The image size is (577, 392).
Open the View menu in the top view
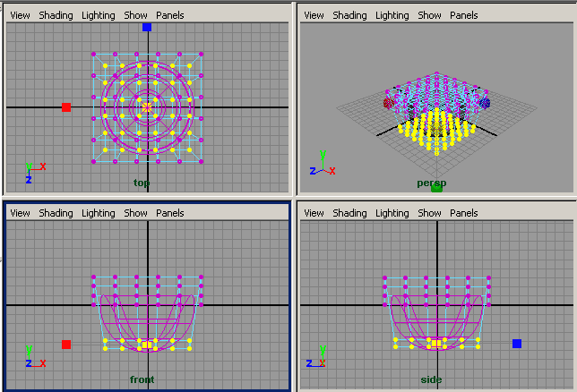click(20, 15)
